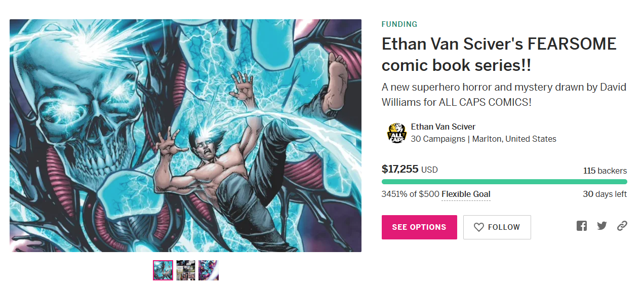Follow this campaign

(497, 227)
